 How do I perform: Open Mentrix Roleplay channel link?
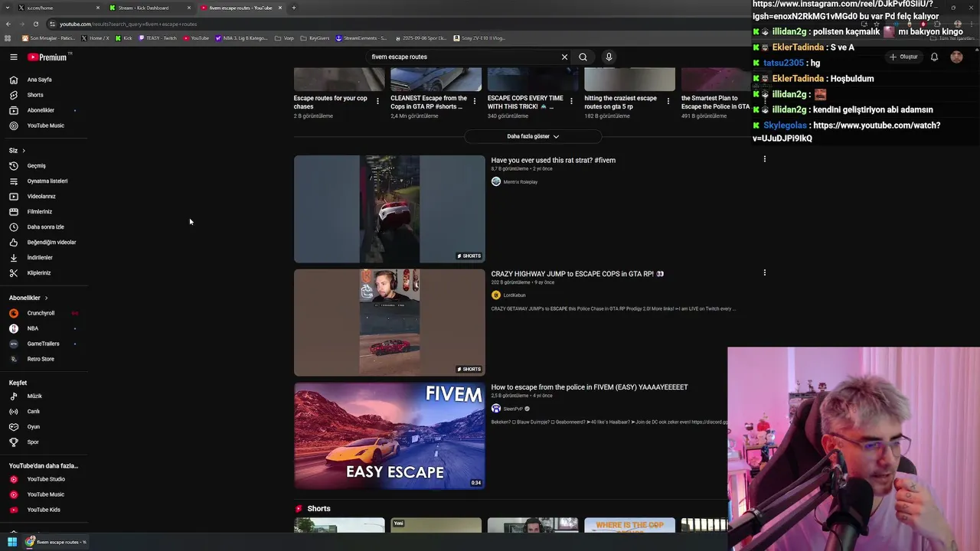point(521,182)
